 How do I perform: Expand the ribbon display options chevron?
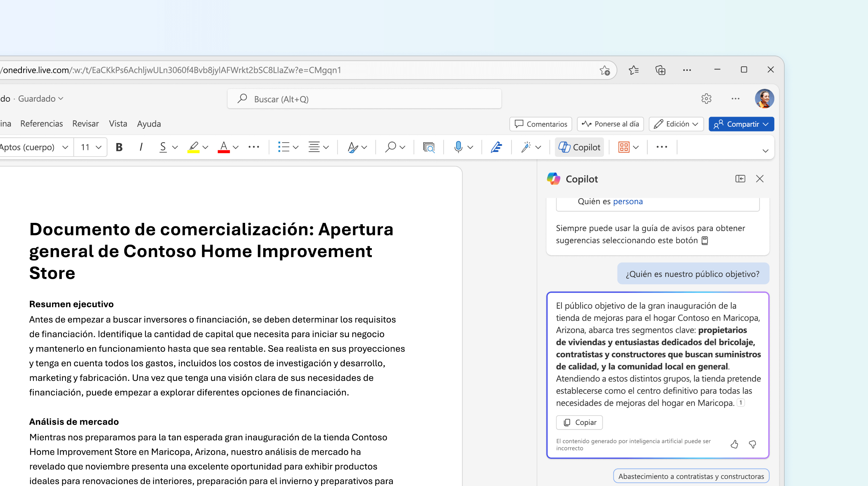point(765,151)
